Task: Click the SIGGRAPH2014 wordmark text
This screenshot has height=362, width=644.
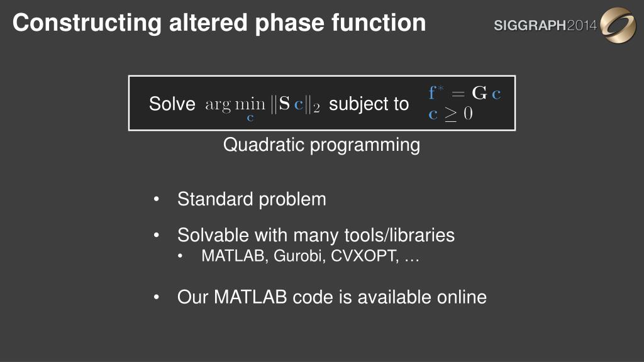Action: [x=545, y=25]
